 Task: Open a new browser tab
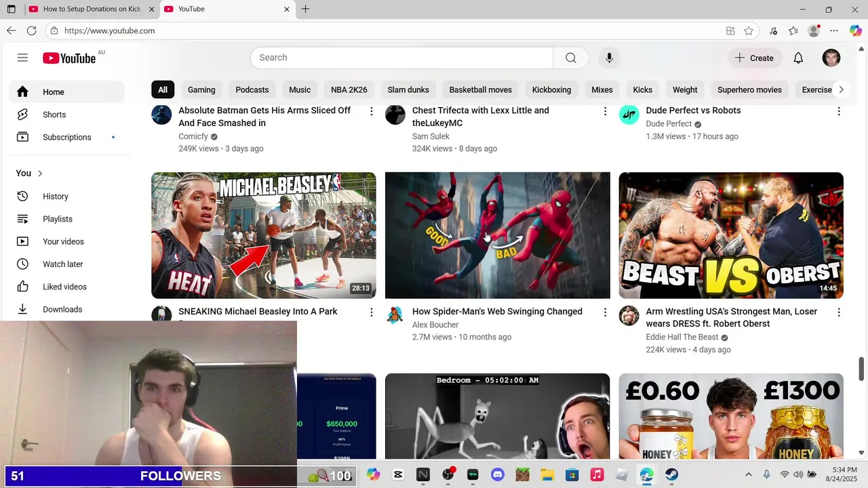(x=305, y=9)
